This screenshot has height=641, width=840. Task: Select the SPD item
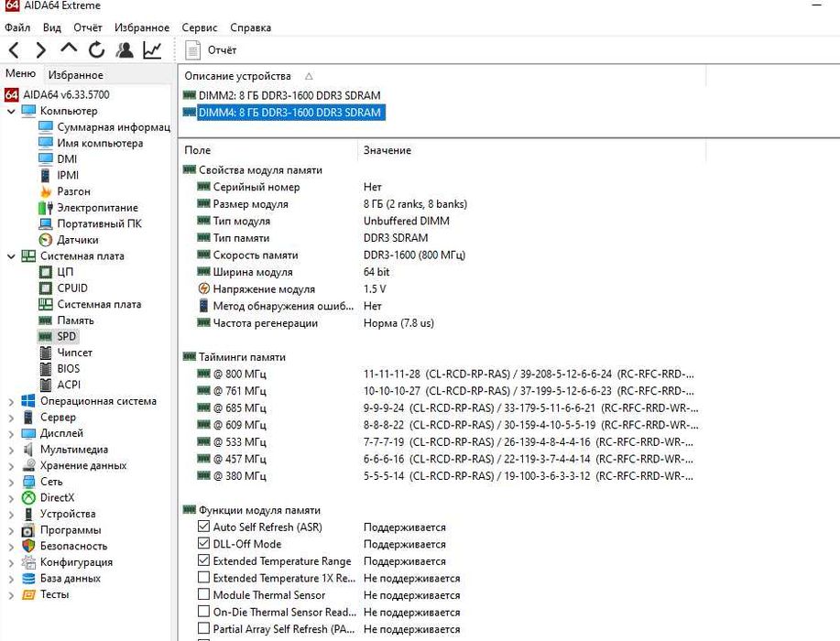point(58,336)
